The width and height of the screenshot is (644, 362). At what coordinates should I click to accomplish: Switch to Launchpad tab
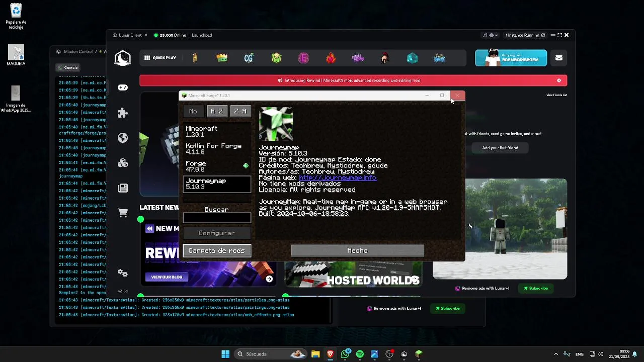pos(202,35)
